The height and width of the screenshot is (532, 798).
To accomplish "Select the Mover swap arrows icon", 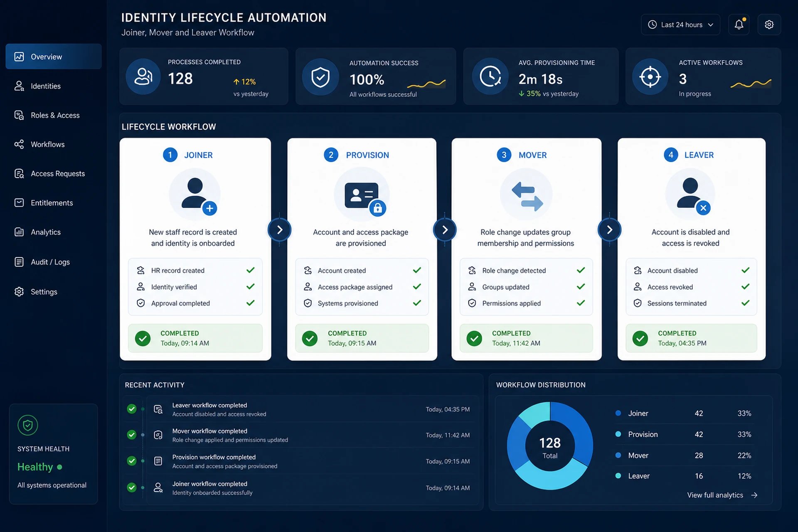I will 526,194.
